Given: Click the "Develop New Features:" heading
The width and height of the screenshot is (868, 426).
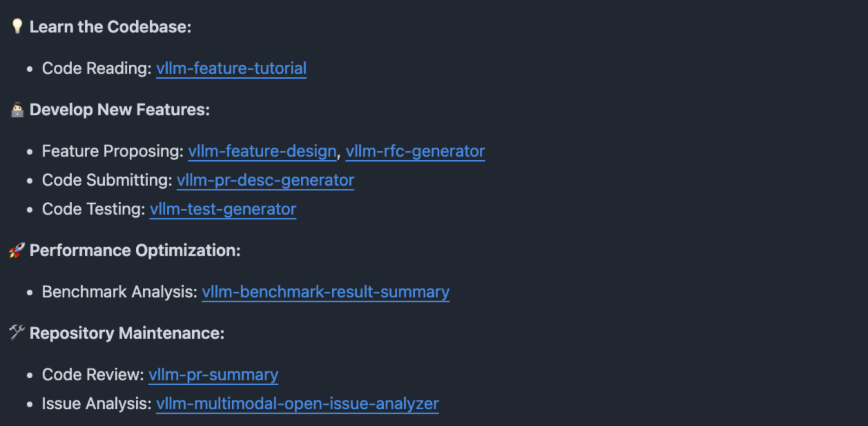Looking at the screenshot, I should pyautogui.click(x=120, y=110).
